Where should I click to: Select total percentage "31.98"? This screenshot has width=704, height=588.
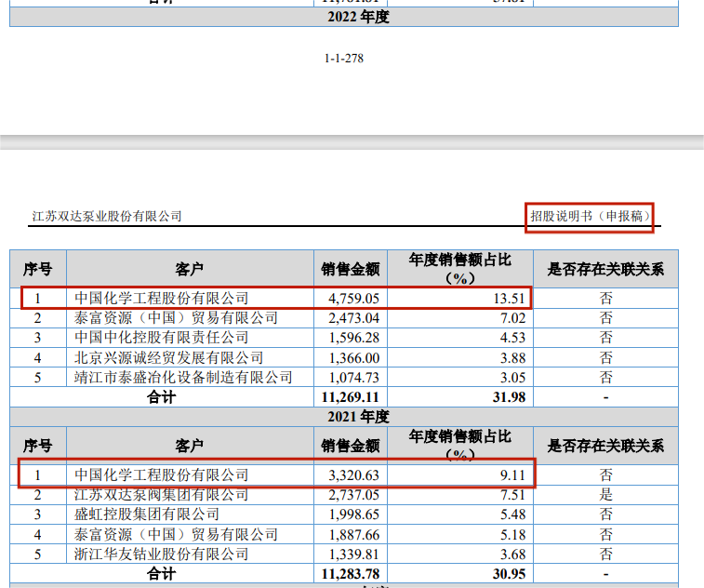509,397
